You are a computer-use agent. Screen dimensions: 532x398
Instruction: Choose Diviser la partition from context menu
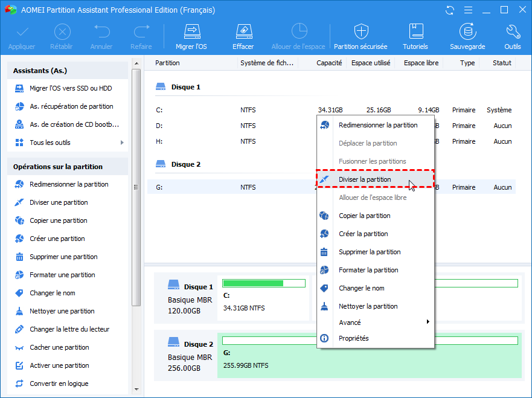[365, 179]
